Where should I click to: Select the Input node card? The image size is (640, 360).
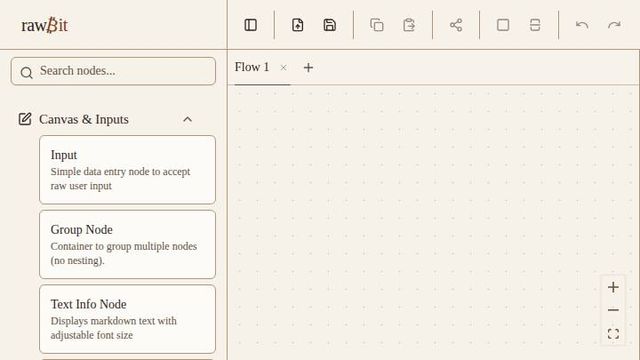(127, 170)
